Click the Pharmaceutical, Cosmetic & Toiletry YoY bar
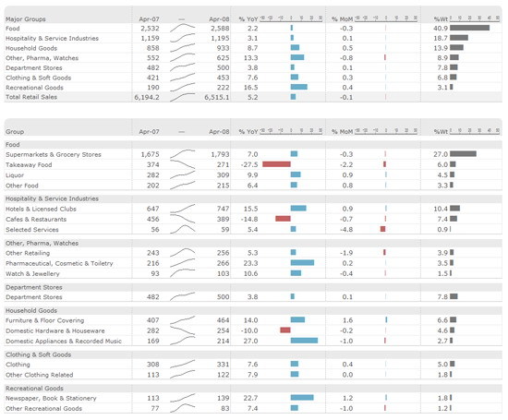 (x=302, y=263)
